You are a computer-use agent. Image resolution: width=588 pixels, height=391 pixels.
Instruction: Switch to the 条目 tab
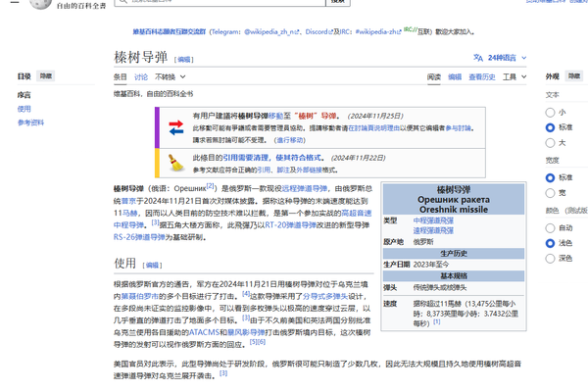pyautogui.click(x=120, y=76)
